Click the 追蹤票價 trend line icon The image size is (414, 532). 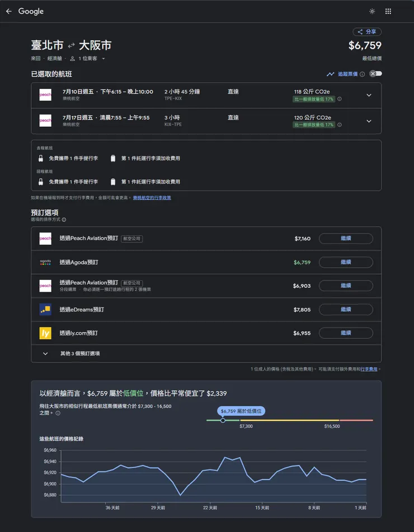(331, 74)
